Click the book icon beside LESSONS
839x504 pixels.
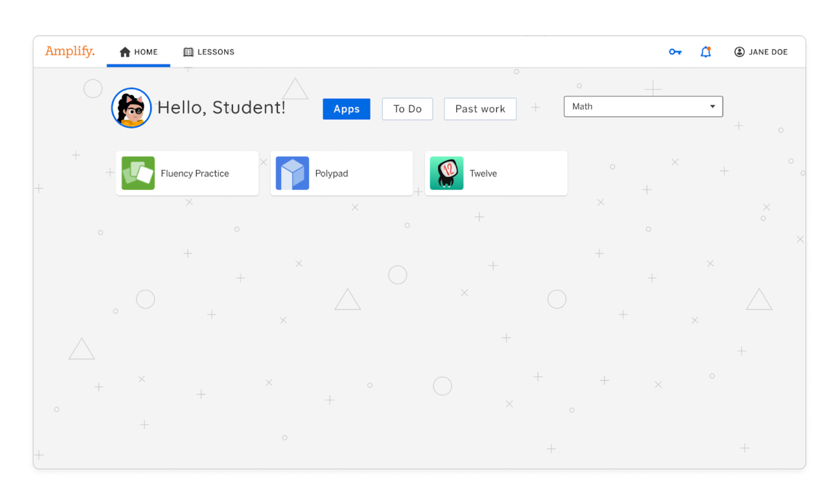click(188, 52)
